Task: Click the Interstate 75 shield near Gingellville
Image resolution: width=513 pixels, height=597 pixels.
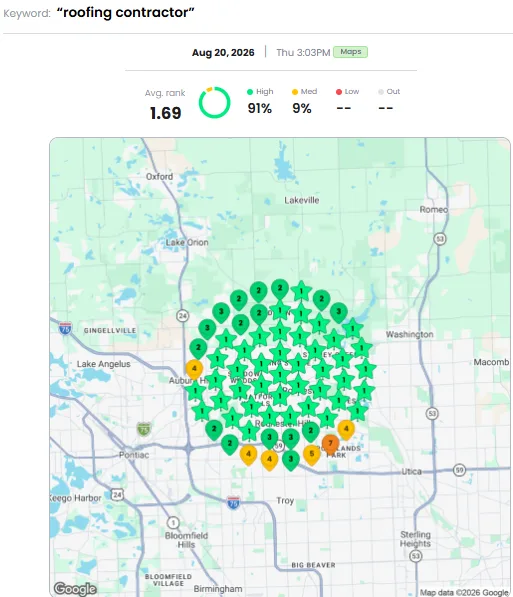Action: click(65, 328)
